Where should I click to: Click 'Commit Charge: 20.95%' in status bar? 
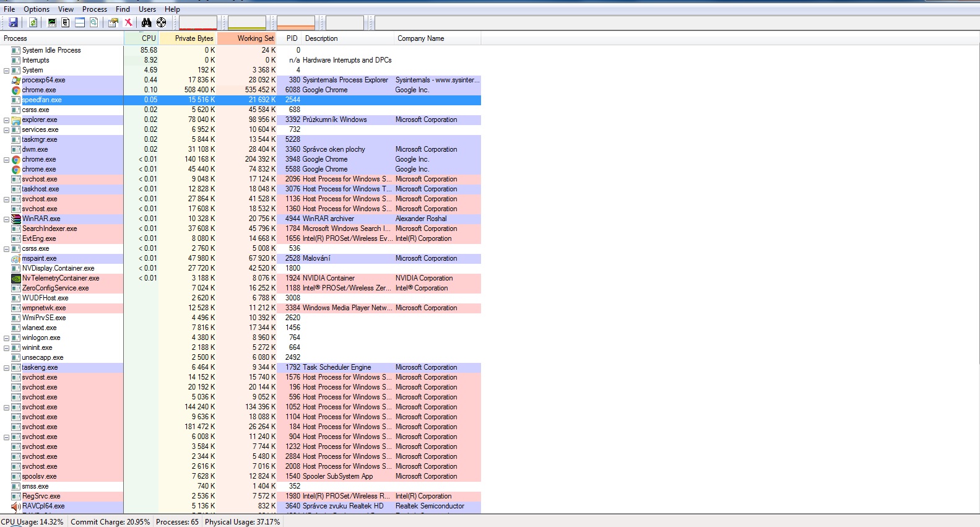[110, 522]
